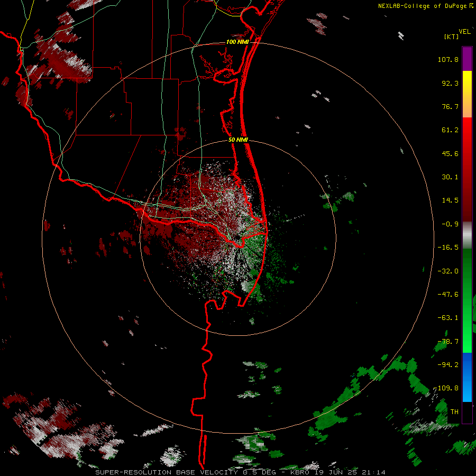This screenshot has height=476, width=476.
Task: Click the VEL legend title
Action: click(x=465, y=32)
